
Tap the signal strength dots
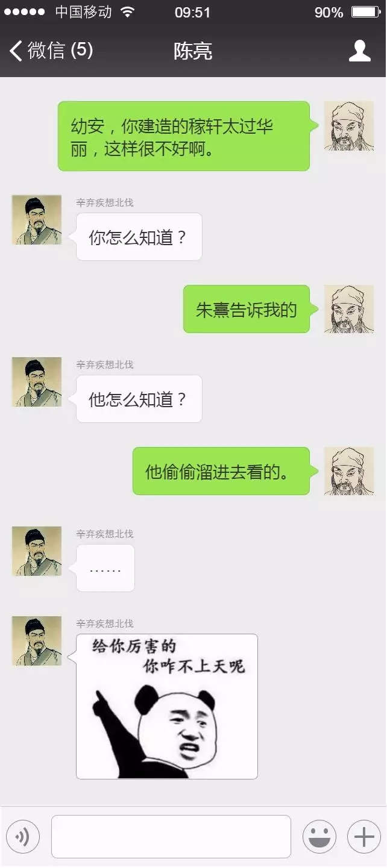[x=25, y=12]
